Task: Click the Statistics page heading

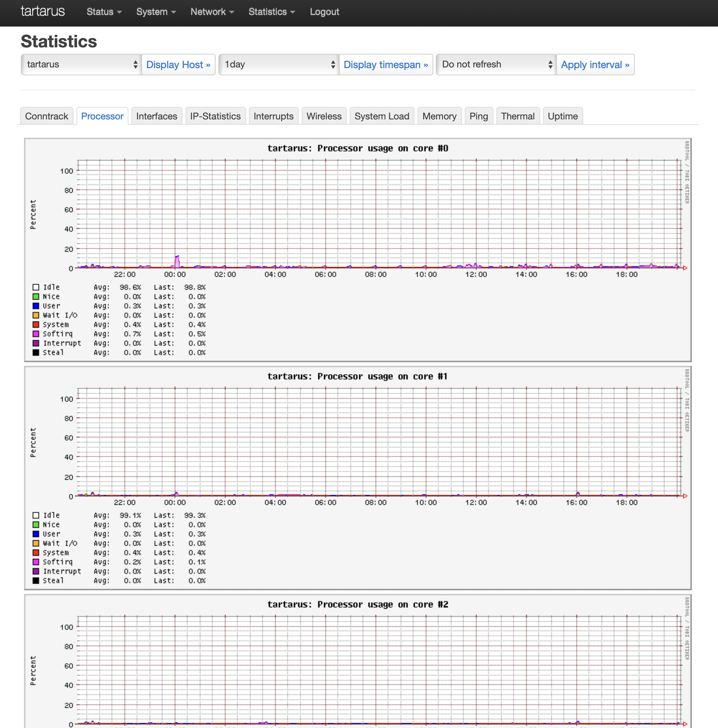Action: (x=59, y=42)
